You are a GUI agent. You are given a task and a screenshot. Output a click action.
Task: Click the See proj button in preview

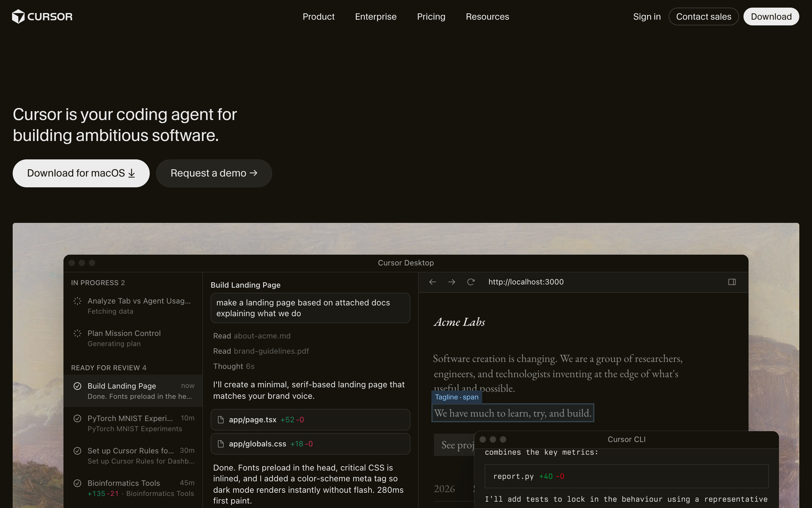point(454,445)
